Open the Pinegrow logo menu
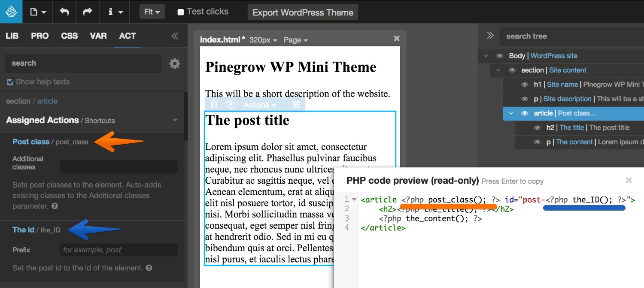644x288 pixels. (x=10, y=11)
